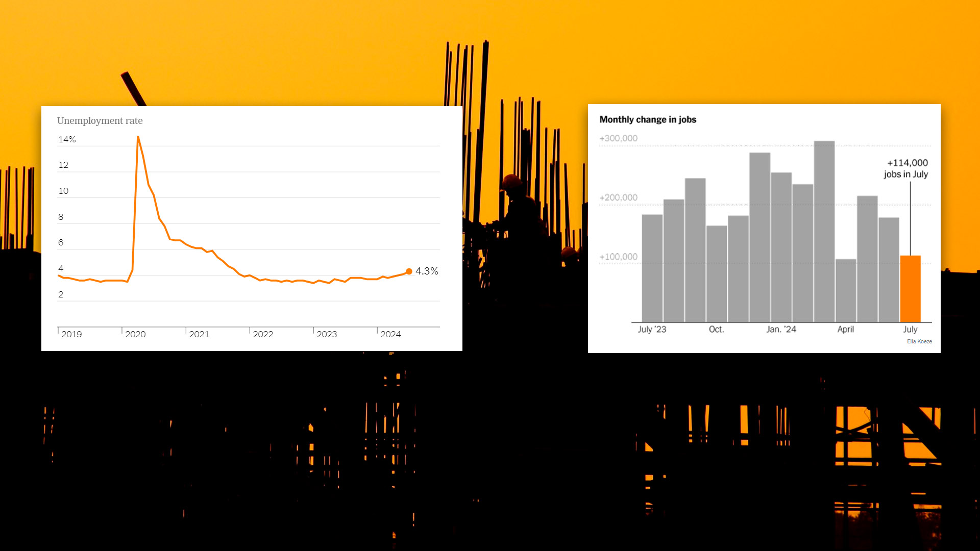980x551 pixels.
Task: Click the 'Jan. '24' axis label
Action: (x=781, y=330)
